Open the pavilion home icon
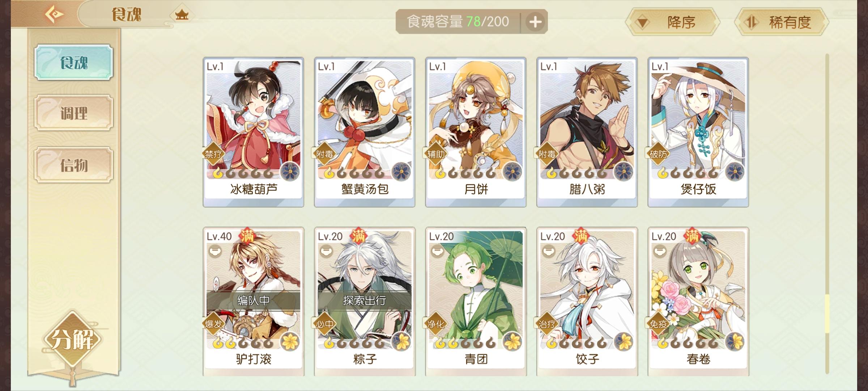 pos(182,15)
